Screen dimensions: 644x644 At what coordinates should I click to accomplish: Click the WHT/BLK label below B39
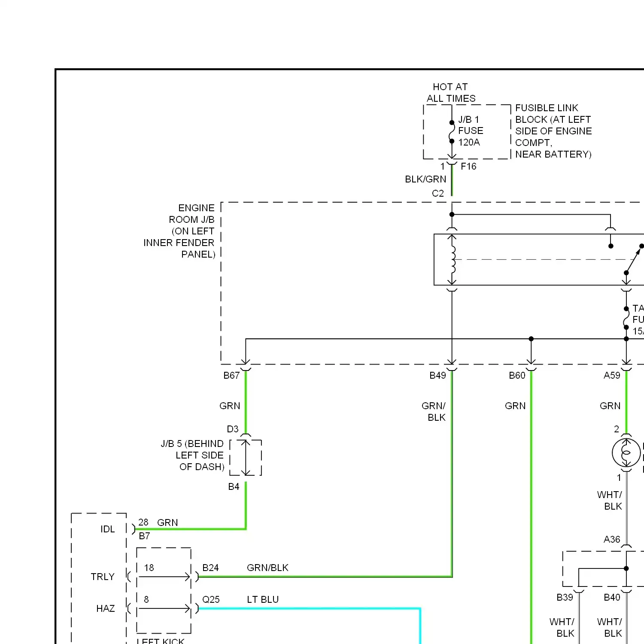click(x=562, y=628)
